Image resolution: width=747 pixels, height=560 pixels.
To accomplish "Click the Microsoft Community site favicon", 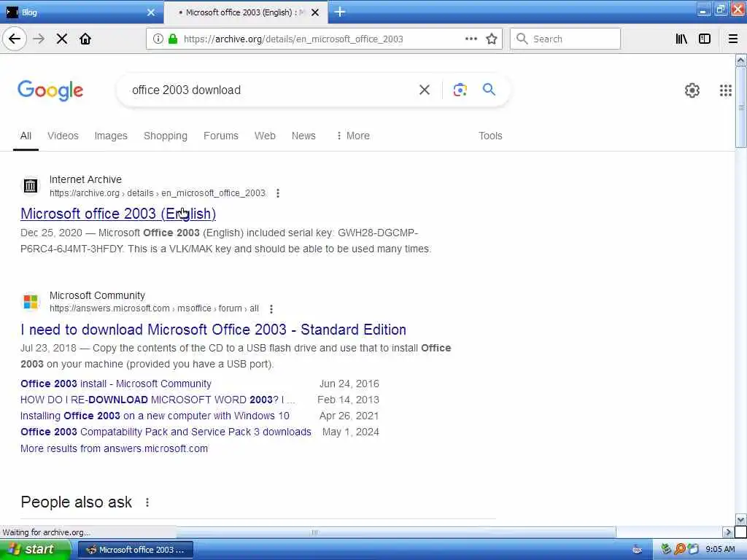I will [31, 301].
